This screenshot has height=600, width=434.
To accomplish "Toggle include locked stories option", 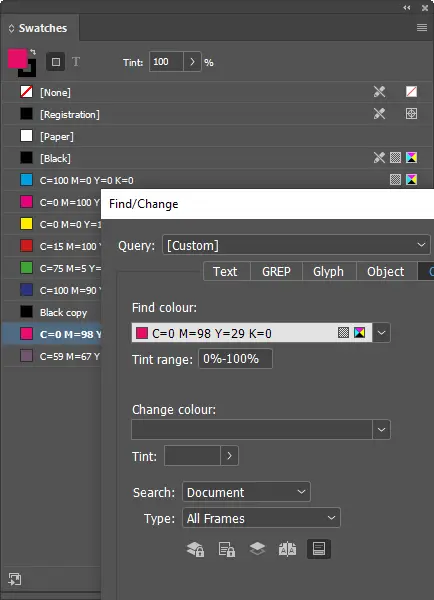I will (227, 549).
